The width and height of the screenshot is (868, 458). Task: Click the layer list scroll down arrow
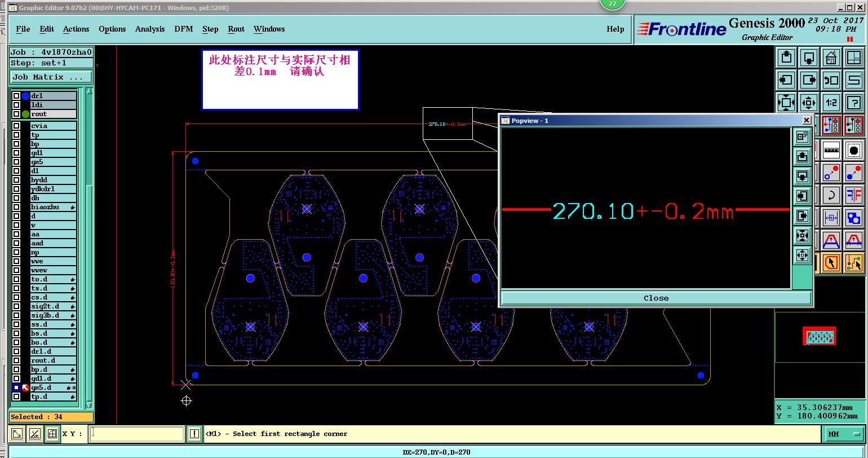(89, 404)
